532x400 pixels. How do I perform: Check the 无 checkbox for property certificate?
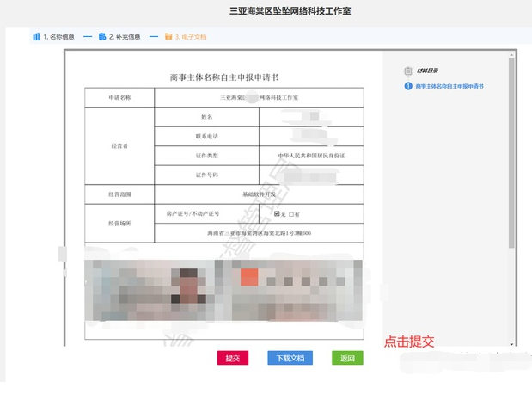pos(278,213)
